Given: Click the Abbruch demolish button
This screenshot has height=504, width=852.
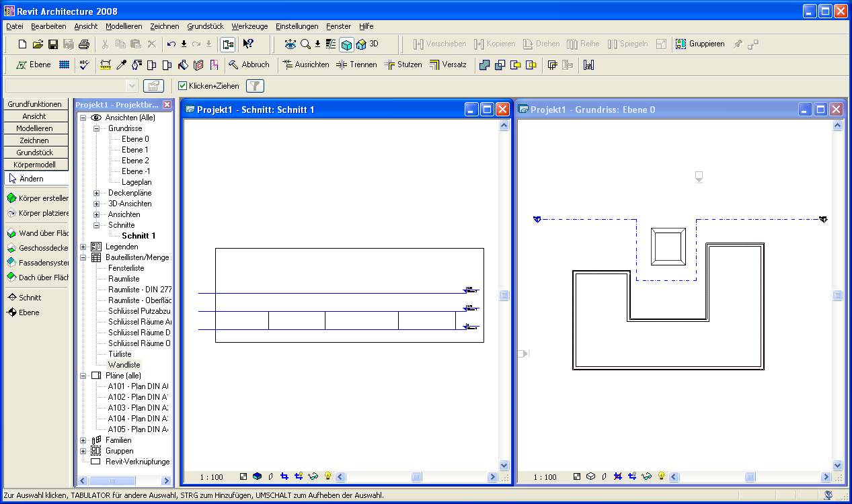Looking at the screenshot, I should (x=249, y=65).
